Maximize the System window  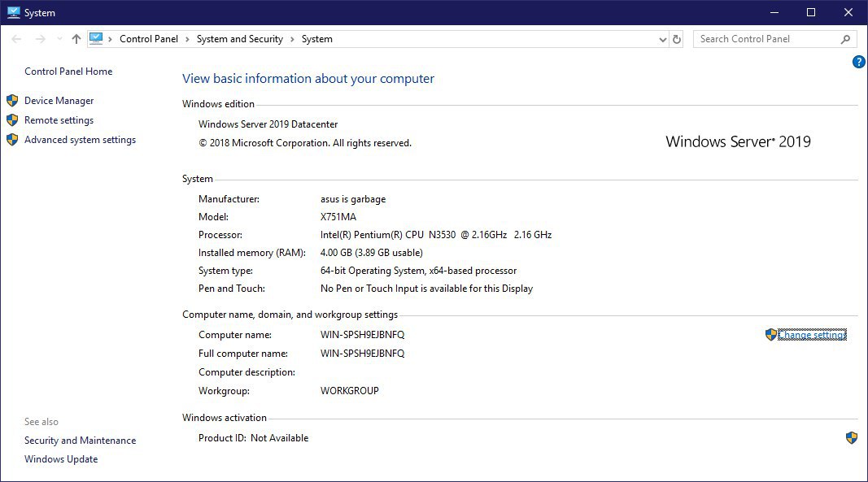pos(811,12)
